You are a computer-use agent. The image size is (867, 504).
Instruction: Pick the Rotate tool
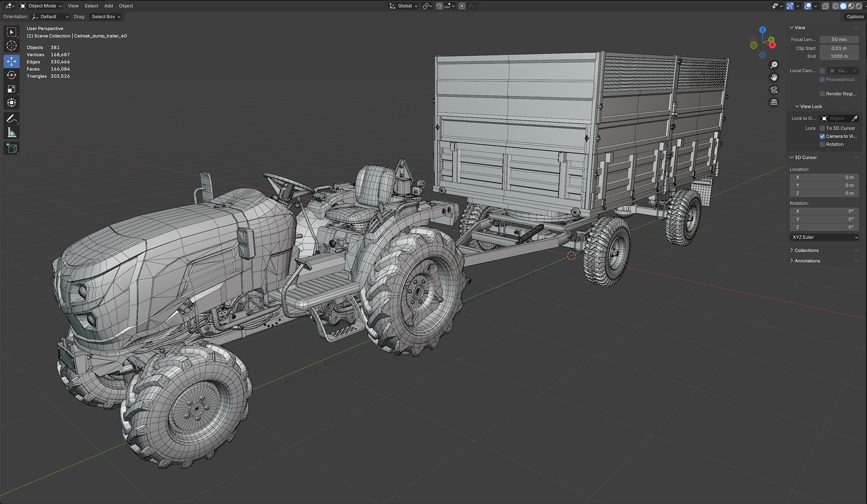tap(12, 75)
